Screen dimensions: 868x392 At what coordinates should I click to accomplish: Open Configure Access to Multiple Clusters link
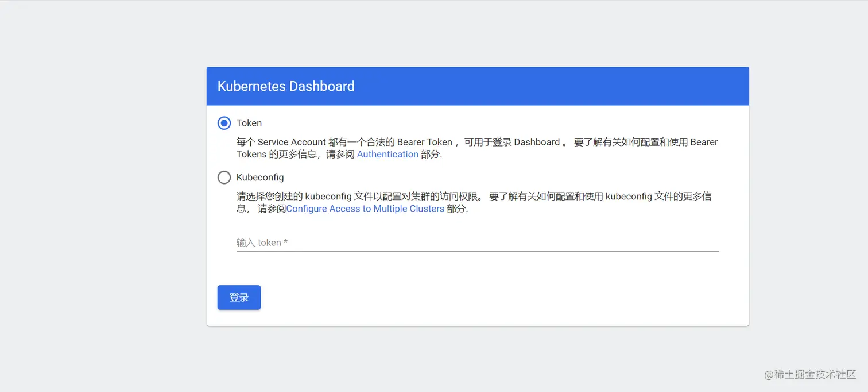click(365, 209)
